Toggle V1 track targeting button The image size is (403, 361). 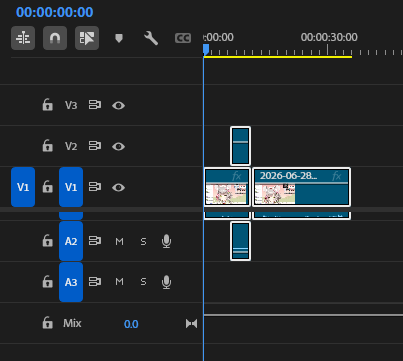71,187
